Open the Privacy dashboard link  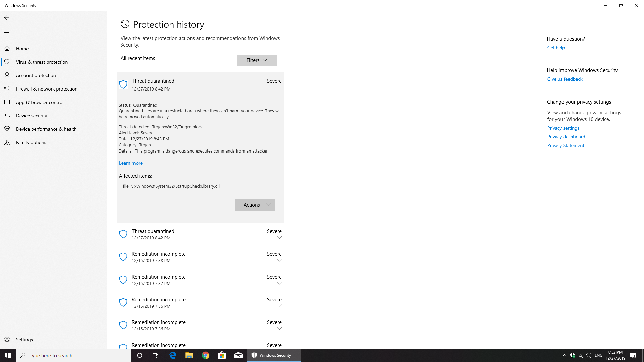(x=566, y=137)
